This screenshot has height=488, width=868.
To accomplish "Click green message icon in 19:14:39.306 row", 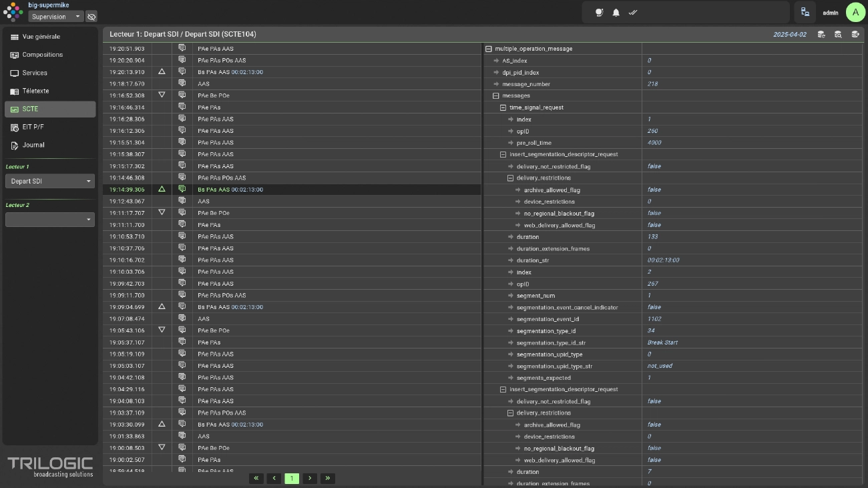I will pos(182,190).
